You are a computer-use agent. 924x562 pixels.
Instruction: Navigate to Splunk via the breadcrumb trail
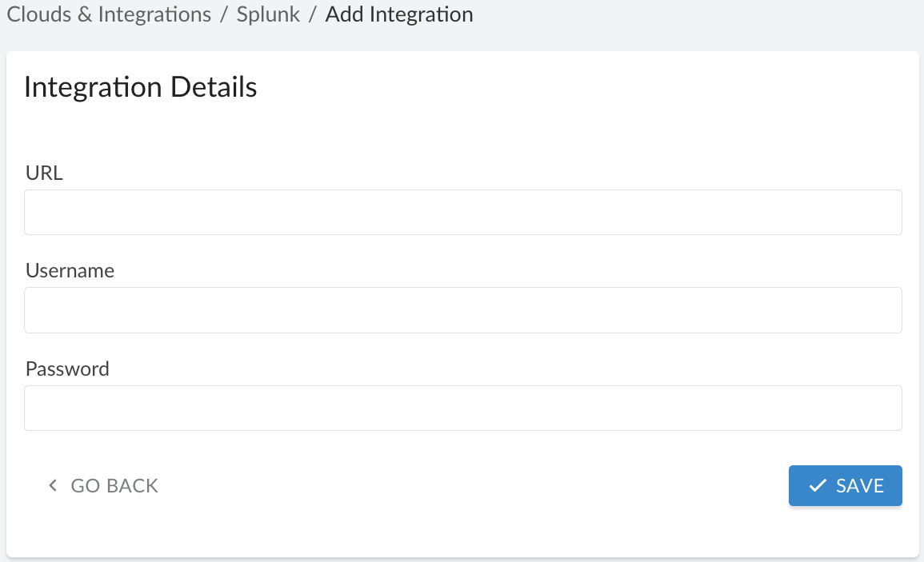click(268, 14)
